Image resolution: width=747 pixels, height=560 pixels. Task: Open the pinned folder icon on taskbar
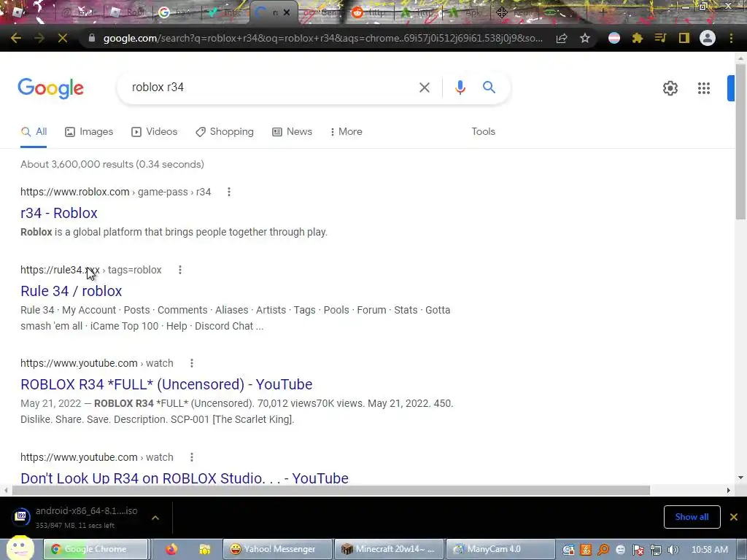pos(205,549)
